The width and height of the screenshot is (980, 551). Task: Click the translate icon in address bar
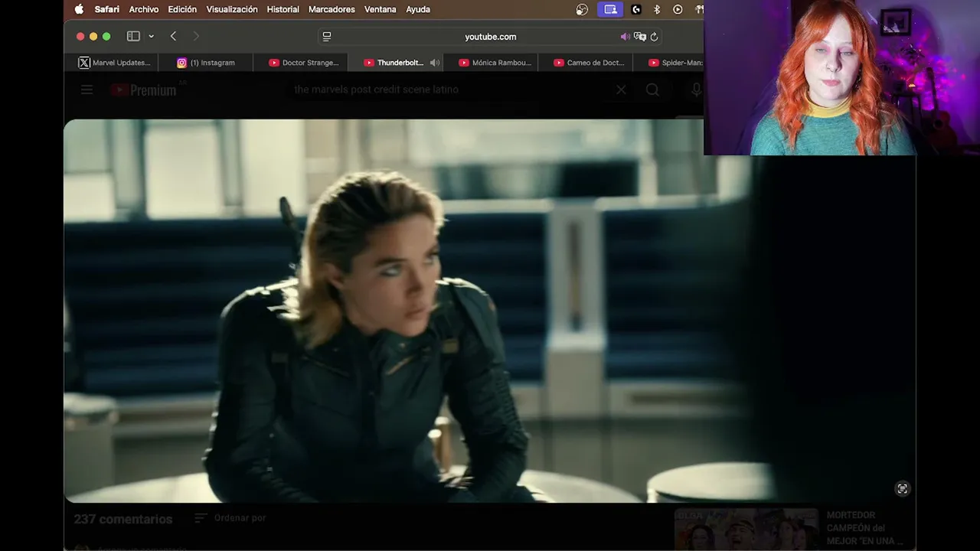click(640, 37)
